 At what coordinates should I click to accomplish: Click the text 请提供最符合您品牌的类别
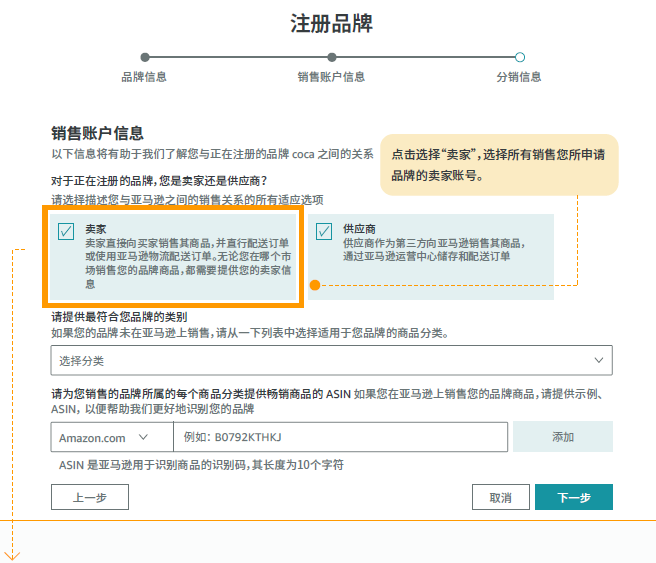[x=119, y=317]
